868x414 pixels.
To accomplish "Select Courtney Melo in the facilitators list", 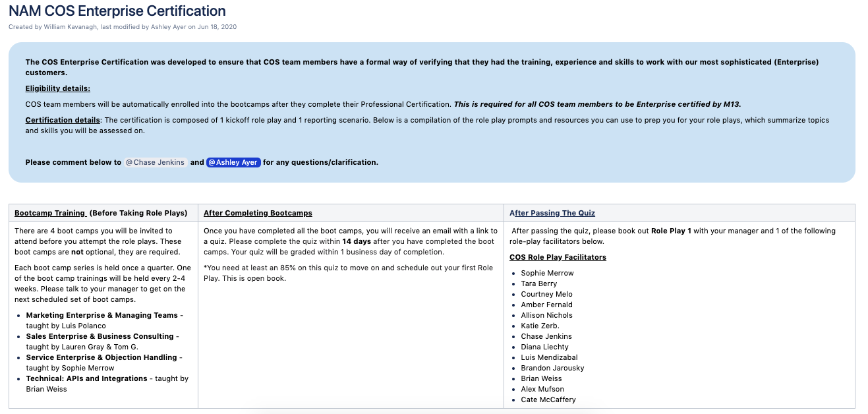I will (x=546, y=294).
